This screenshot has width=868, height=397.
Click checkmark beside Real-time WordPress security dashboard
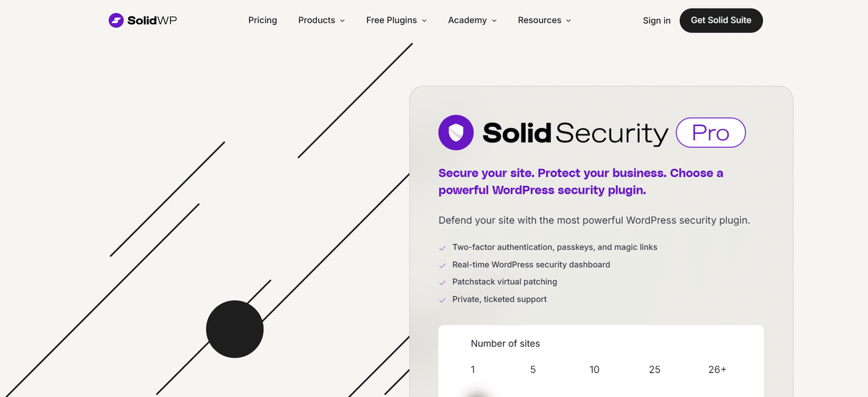click(442, 266)
